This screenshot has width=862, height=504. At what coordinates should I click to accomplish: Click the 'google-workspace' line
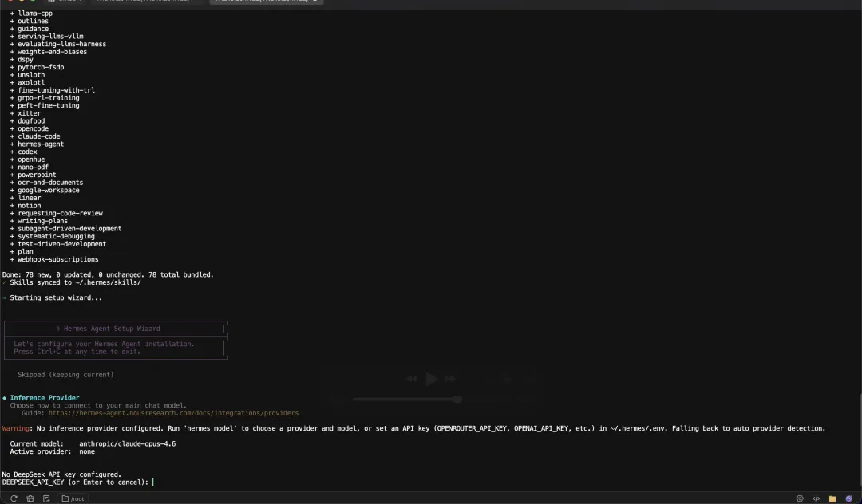45,190
